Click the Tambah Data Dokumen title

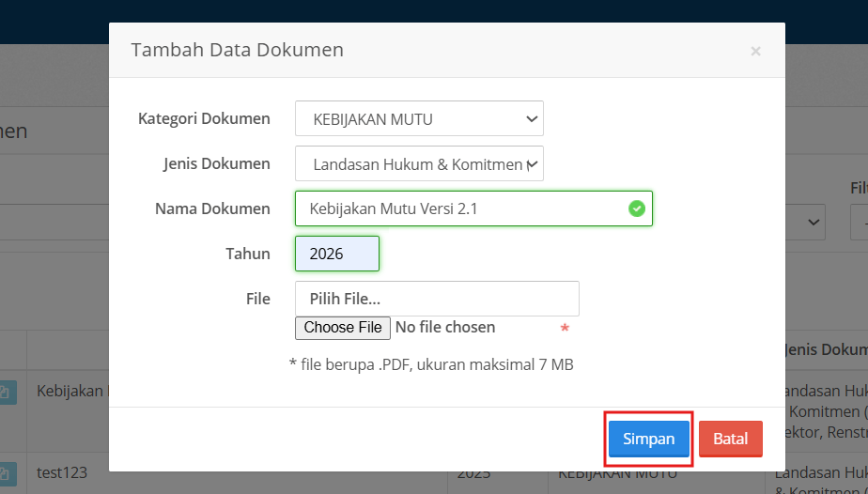click(x=237, y=50)
